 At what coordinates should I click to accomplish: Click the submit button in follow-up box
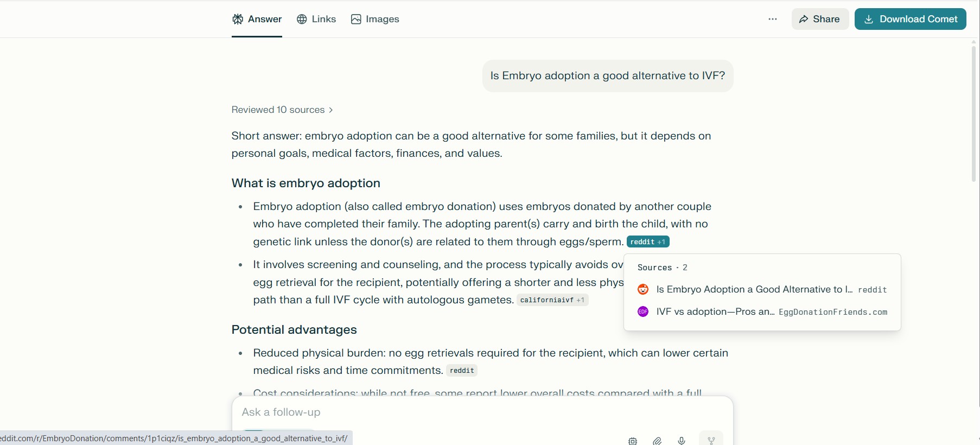(x=711, y=440)
